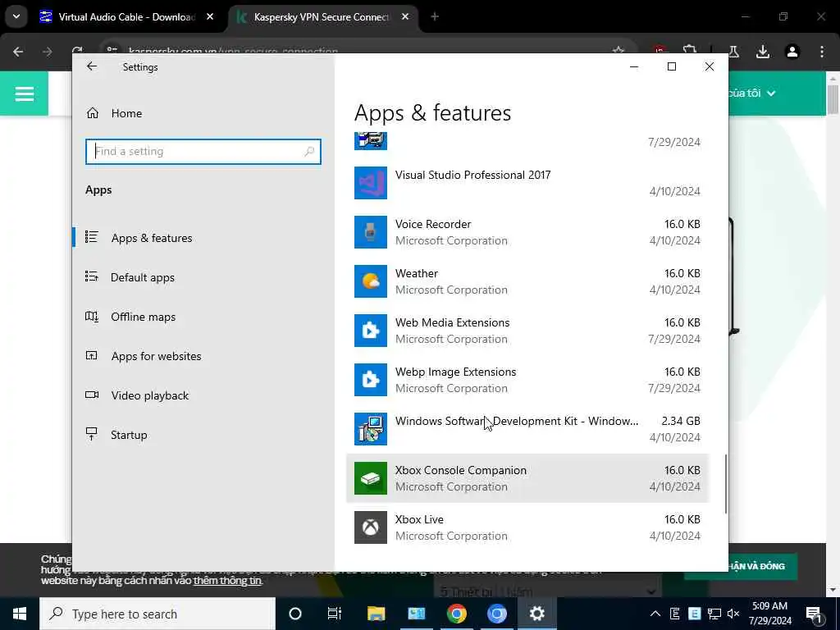Click the Xbox Console Companion icon
This screenshot has height=630, width=840.
(370, 478)
